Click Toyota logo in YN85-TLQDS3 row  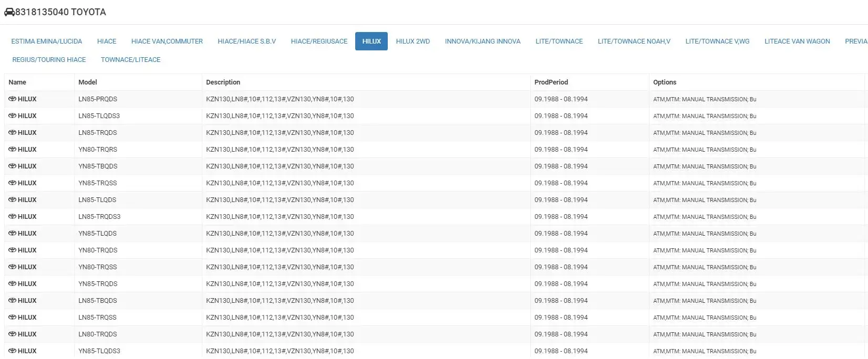(12, 351)
